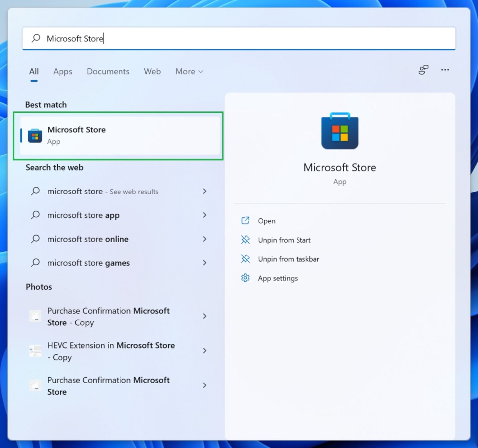
Task: Select the Web filter tab
Action: (152, 71)
